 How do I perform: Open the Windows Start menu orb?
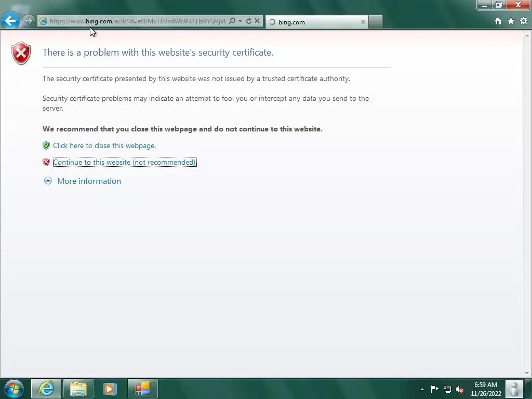tap(14, 389)
